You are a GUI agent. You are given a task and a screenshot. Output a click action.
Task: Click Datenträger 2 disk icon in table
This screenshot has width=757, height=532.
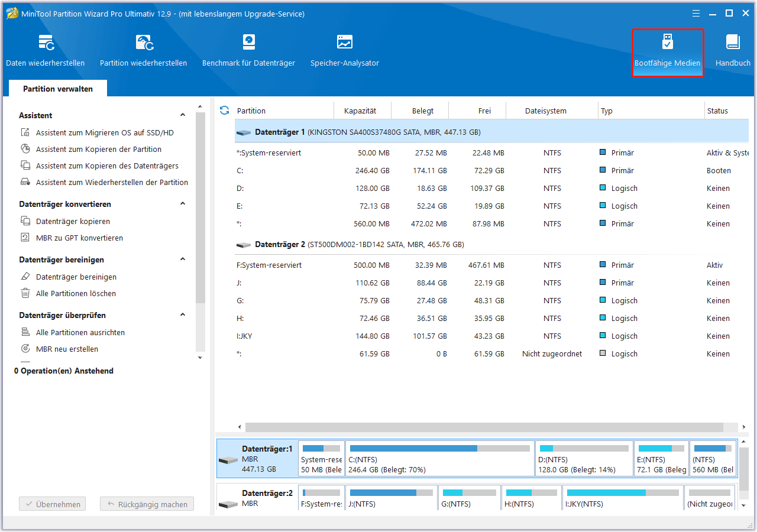(x=243, y=245)
